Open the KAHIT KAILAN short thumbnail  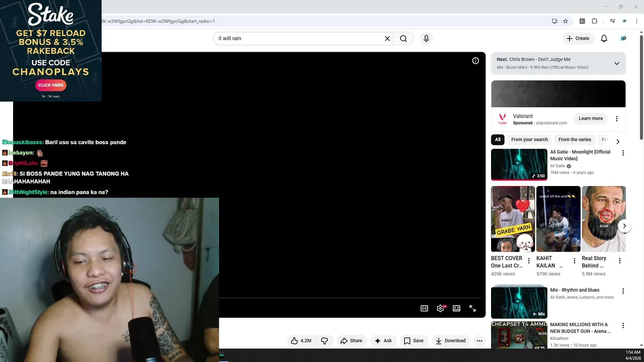(558, 219)
